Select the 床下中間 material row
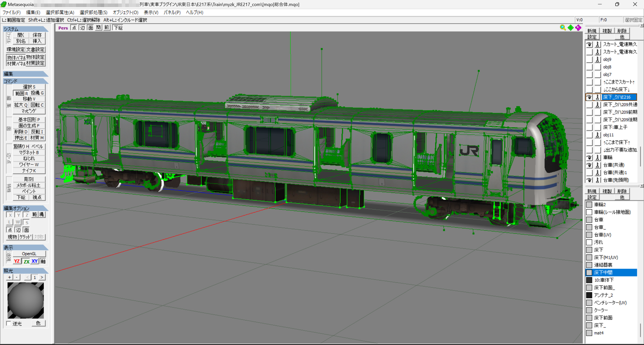Image resolution: width=644 pixels, height=345 pixels. pos(611,272)
